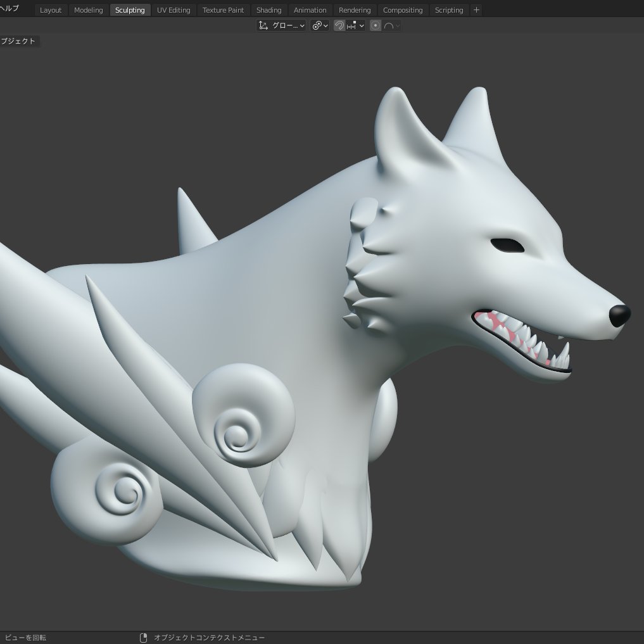Open the transform pivot point dropdown
Screen dimensions: 644x644
[320, 25]
